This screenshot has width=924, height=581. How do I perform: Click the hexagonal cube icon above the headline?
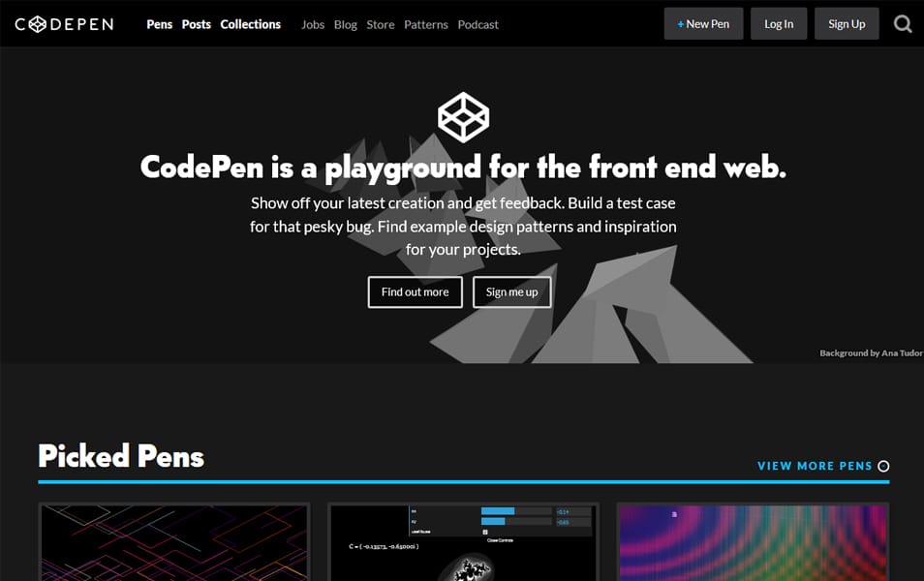point(462,114)
